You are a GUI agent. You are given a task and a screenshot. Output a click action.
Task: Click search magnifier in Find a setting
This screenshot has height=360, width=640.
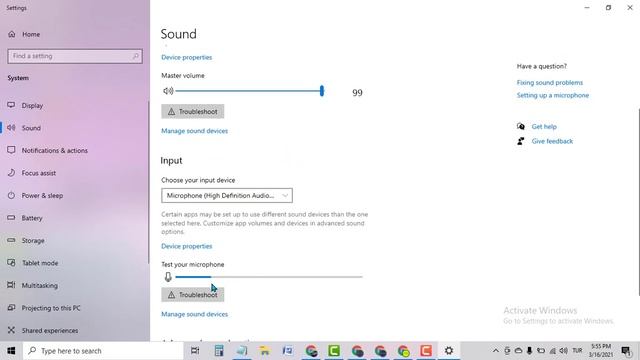[x=136, y=56]
